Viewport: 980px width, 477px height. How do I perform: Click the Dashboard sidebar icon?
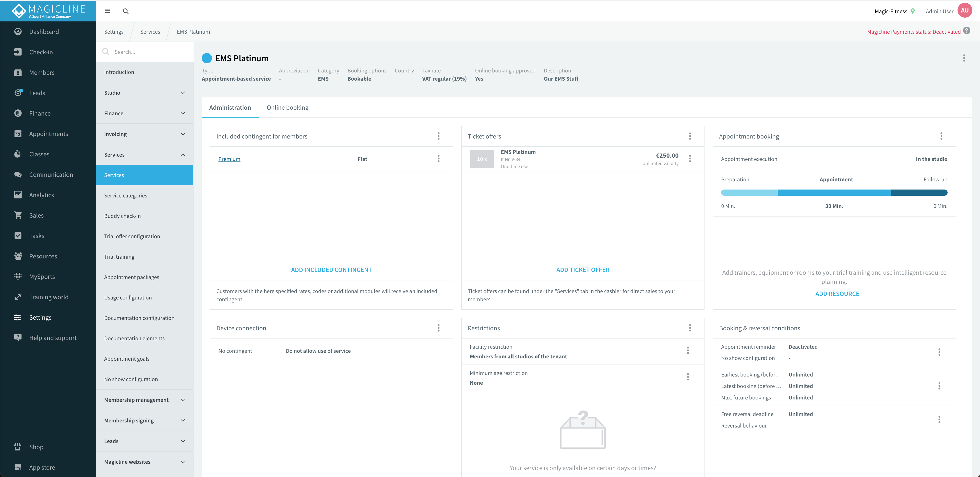(x=18, y=32)
